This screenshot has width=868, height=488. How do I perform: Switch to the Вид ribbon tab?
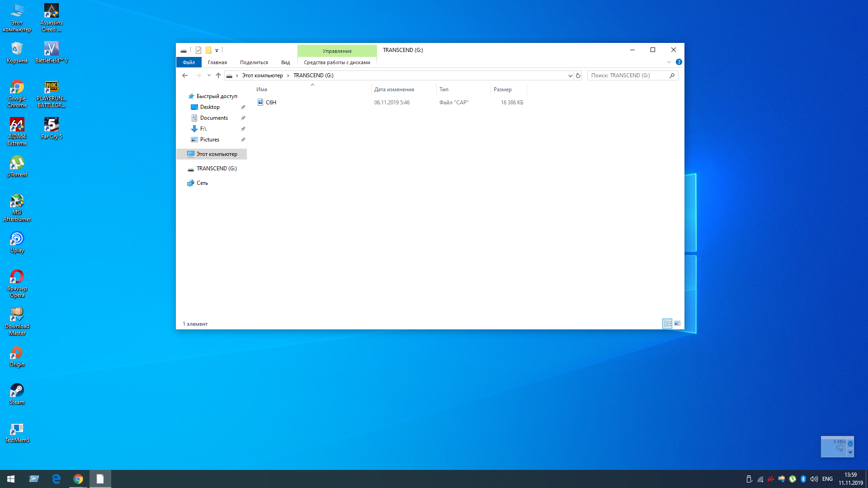pyautogui.click(x=285, y=62)
